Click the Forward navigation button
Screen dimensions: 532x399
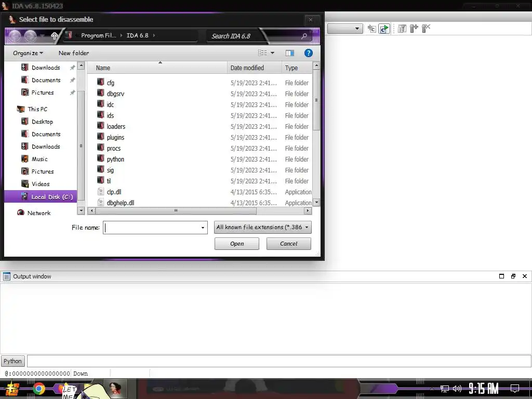[x=31, y=36]
